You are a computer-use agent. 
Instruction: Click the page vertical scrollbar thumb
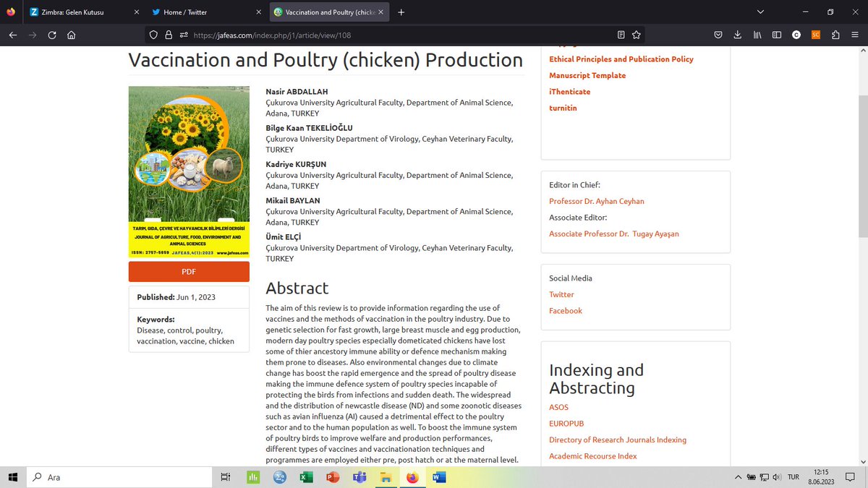(x=863, y=166)
